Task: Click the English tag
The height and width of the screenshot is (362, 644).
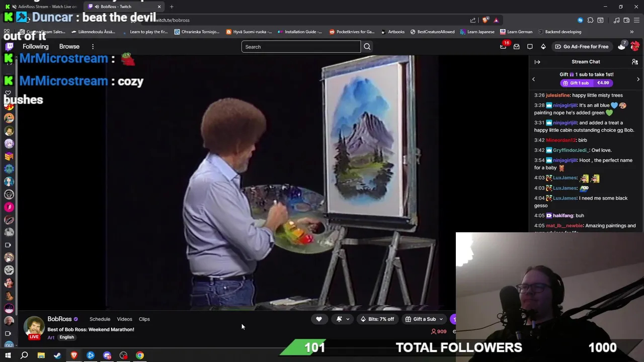Action: tap(66, 337)
